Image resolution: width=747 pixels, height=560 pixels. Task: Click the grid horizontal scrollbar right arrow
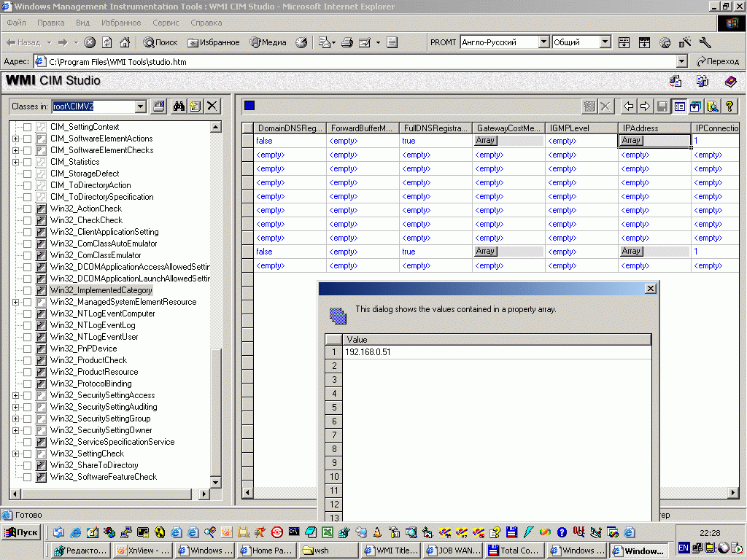(733, 493)
